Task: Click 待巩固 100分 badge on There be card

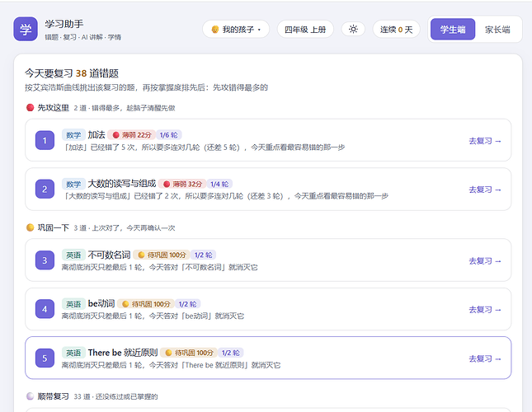Action: (189, 353)
